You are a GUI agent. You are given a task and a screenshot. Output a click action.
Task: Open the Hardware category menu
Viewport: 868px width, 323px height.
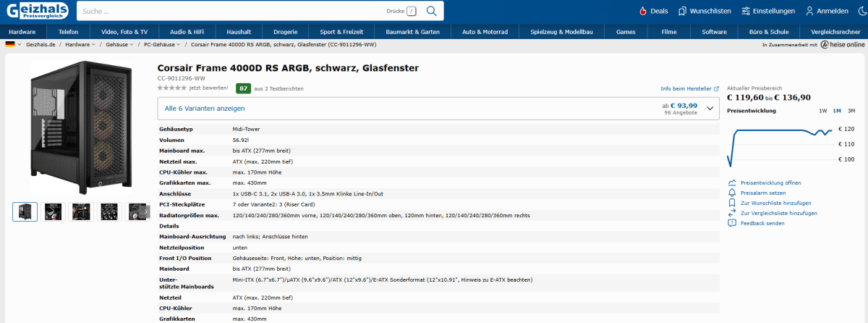(x=22, y=32)
